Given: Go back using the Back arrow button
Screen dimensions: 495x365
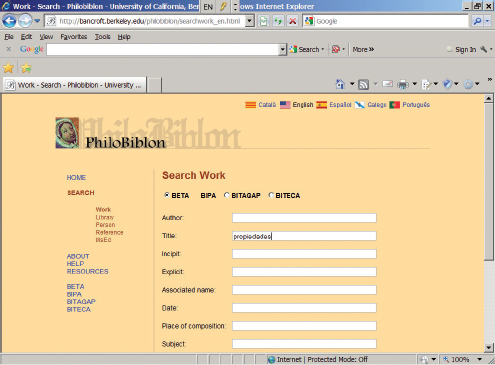Looking at the screenshot, I should tap(9, 21).
